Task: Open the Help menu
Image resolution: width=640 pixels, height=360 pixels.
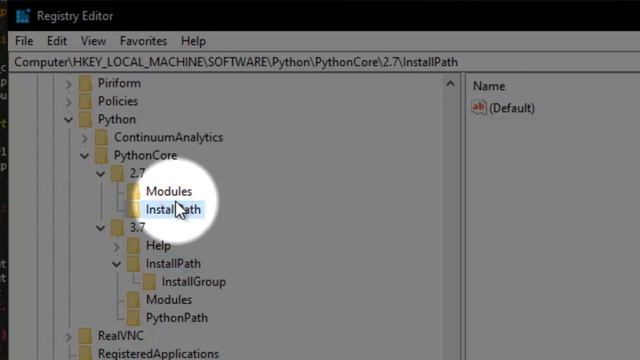Action: pyautogui.click(x=193, y=41)
